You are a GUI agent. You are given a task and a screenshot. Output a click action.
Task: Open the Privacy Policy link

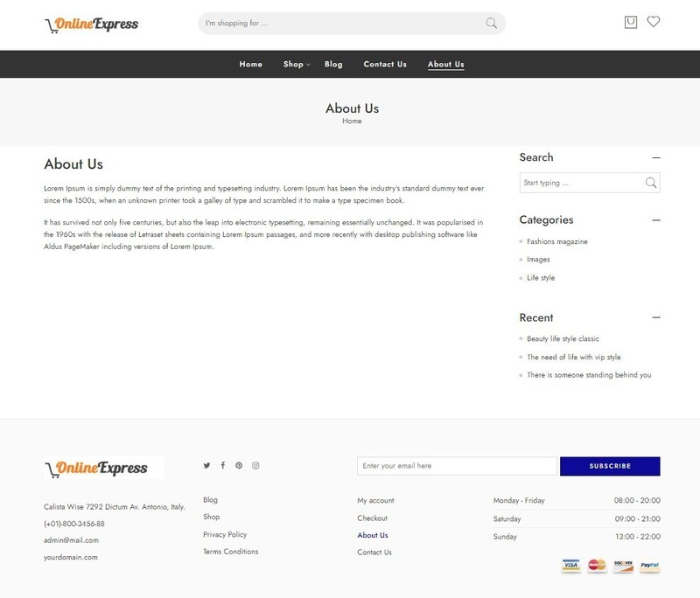[x=225, y=534]
